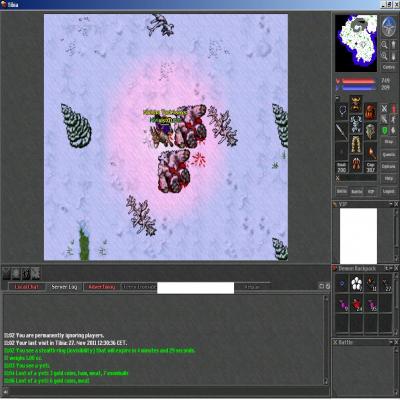Click the minimap compass rose
Image resolution: width=400 pixels, height=400 pixels.
coord(389,26)
